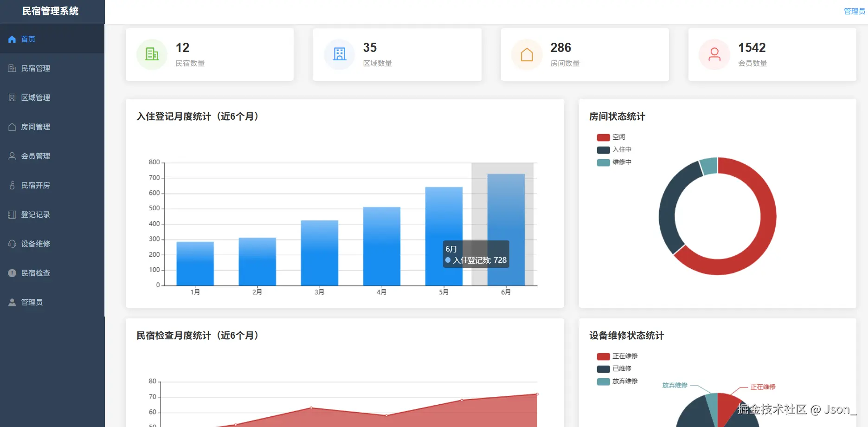Viewport: 868px width, 427px height.
Task: Click the teal 维修中 donut segment
Action: click(x=709, y=166)
